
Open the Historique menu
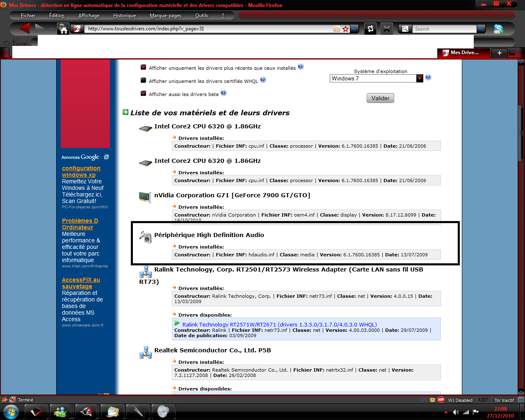[x=124, y=16]
